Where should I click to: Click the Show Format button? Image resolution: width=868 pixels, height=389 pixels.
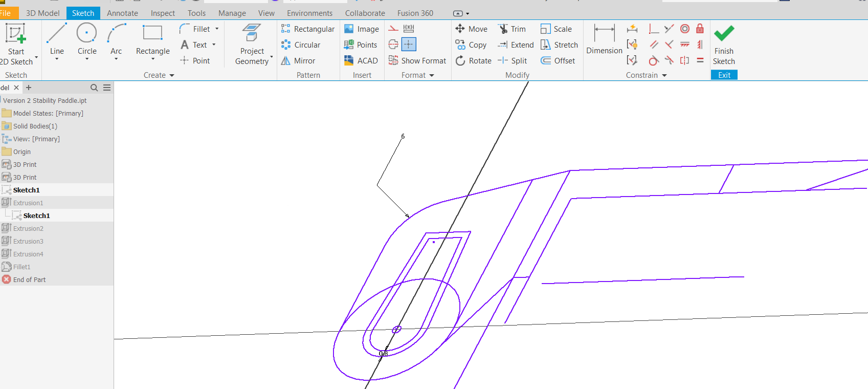pos(417,61)
